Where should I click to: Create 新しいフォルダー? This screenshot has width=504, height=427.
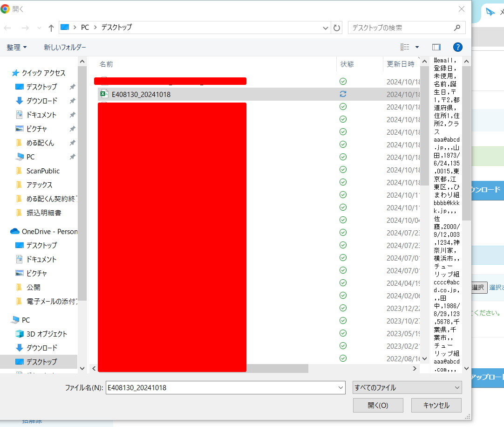pos(65,48)
